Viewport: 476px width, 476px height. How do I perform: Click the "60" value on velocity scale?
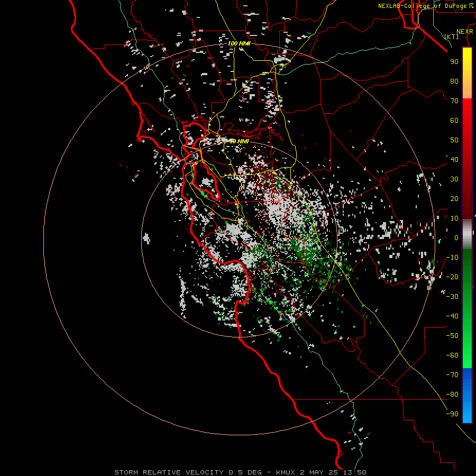point(454,120)
